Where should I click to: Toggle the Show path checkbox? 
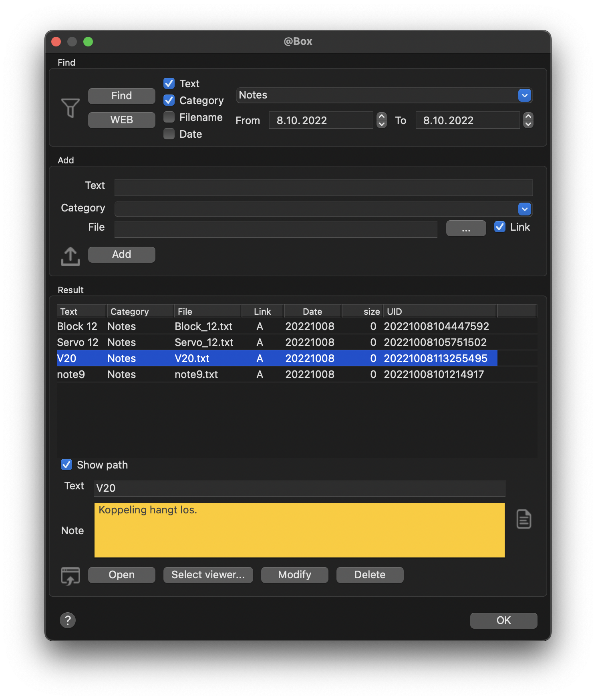tap(66, 465)
